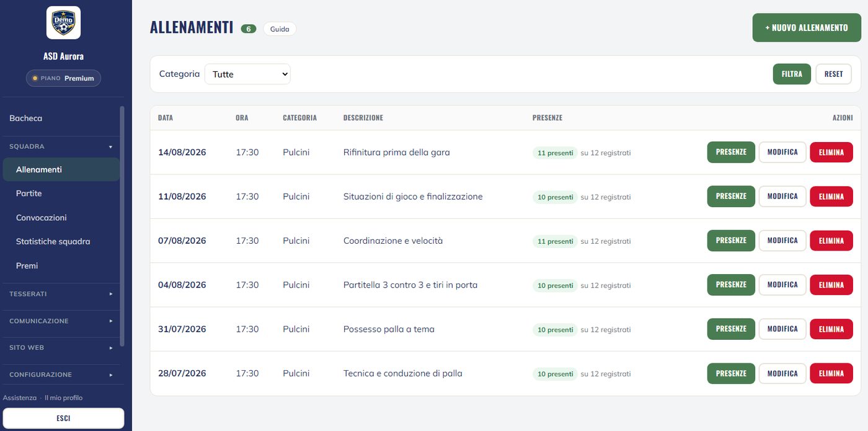The image size is (868, 431).
Task: Click the Possesso palla a tema description
Action: pyautogui.click(x=389, y=329)
